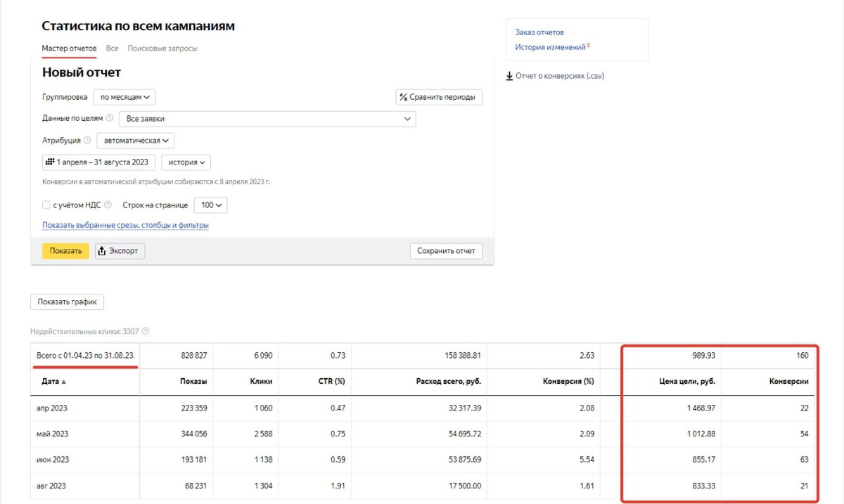The width and height of the screenshot is (844, 504).
Task: Click Статистика по всем кампаниям heading
Action: point(139,26)
